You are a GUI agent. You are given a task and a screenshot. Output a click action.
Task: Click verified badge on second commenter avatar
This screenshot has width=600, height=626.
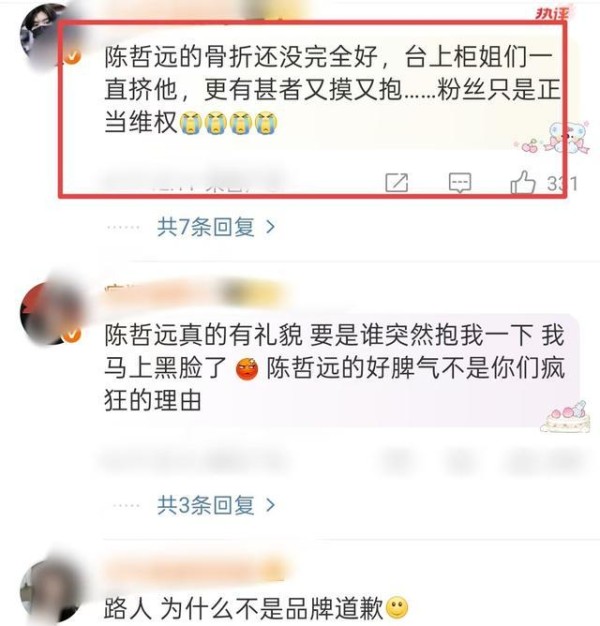click(x=72, y=334)
